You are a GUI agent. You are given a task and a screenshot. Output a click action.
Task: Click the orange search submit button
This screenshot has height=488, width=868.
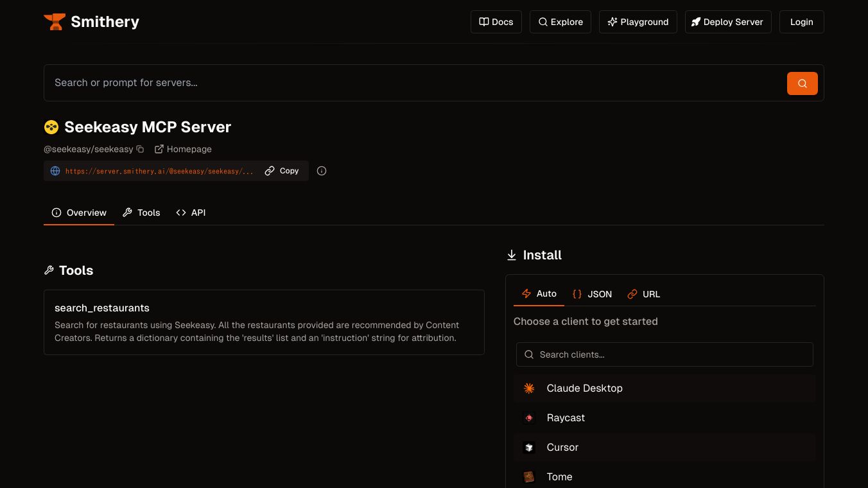[803, 83]
